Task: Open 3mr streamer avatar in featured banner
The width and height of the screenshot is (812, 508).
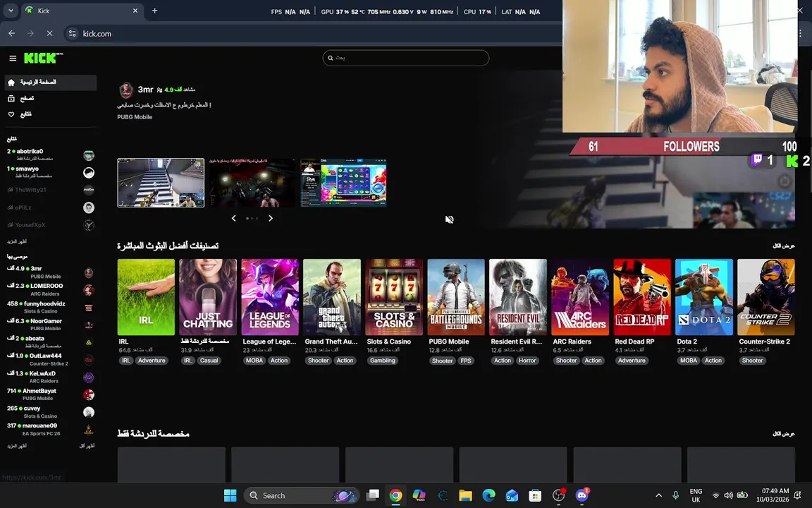Action: [126, 90]
